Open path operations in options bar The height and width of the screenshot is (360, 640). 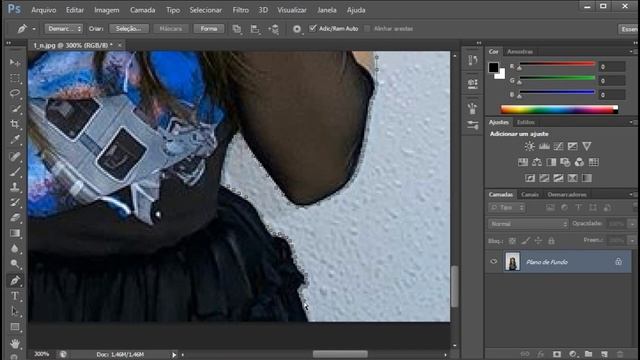click(x=237, y=29)
